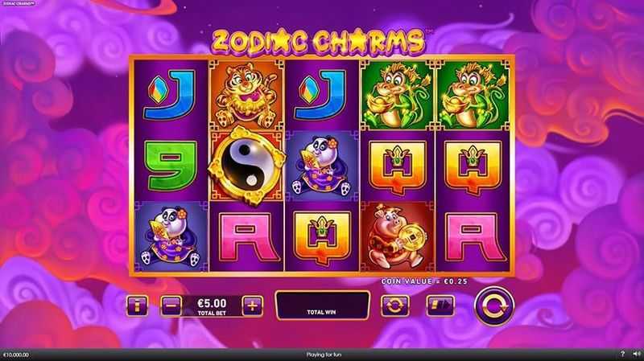Click the Total Win display box
Viewport: 644px width, 361px height.
coord(322,306)
